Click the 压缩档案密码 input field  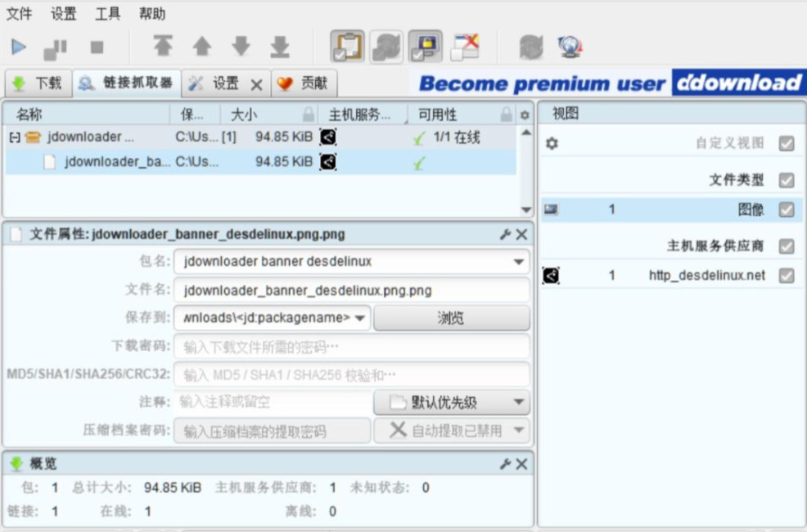tap(273, 431)
